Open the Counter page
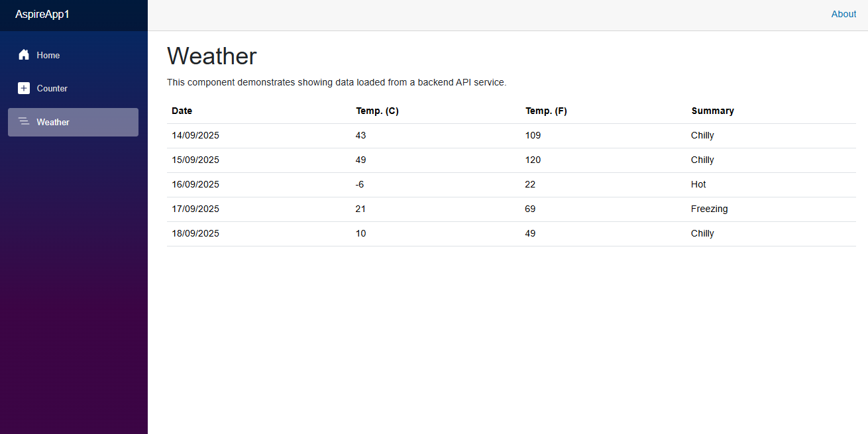 (x=52, y=88)
